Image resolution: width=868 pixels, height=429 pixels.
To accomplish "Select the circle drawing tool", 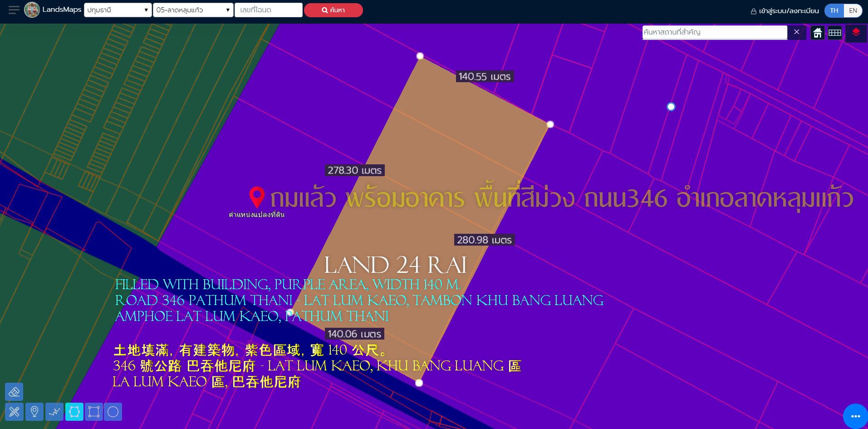I will tap(113, 412).
